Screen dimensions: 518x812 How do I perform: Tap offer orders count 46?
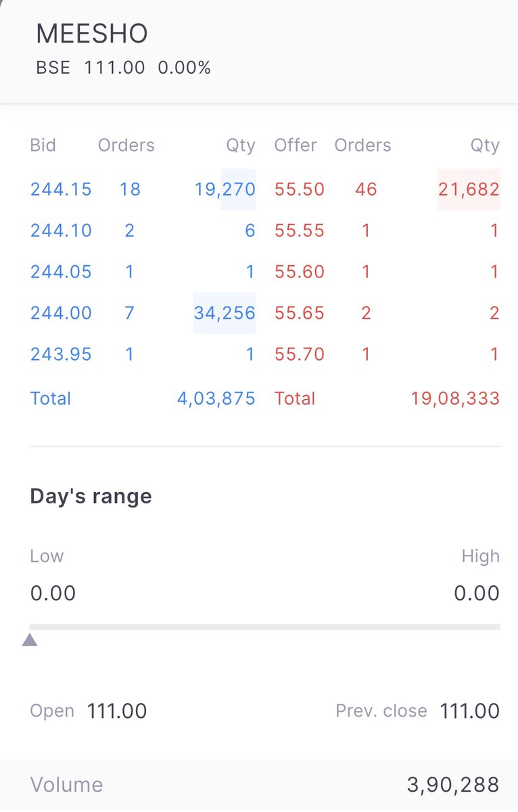[366, 189]
